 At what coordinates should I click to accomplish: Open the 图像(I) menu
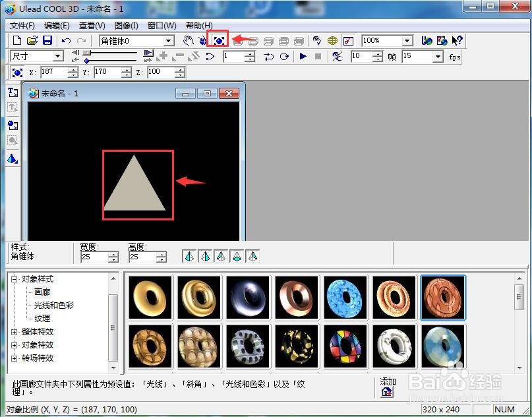(126, 26)
